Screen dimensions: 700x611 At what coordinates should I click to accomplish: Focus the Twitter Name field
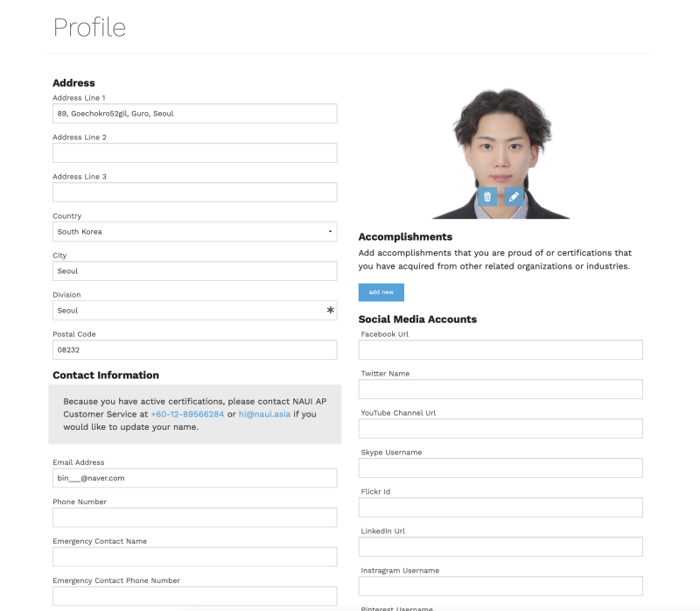500,389
